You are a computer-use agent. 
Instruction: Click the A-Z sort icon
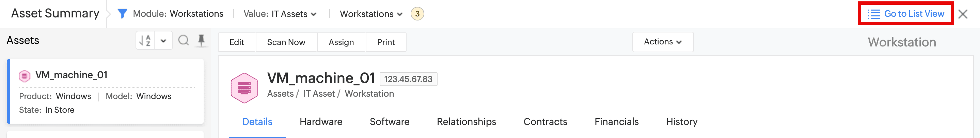(x=145, y=40)
